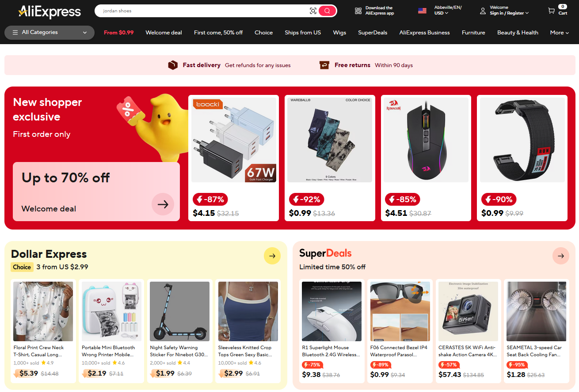
Task: Expand the Sign in / Register menu
Action: click(509, 13)
